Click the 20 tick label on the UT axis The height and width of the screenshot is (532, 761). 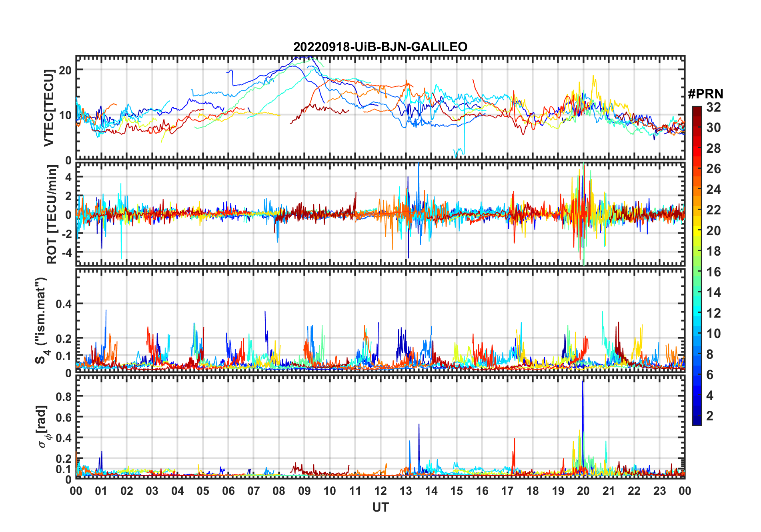pos(583,491)
